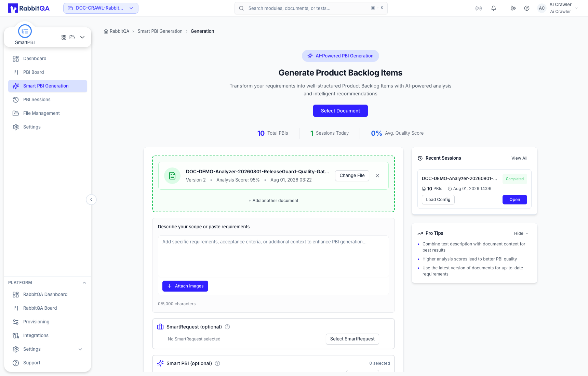Image resolution: width=588 pixels, height=376 pixels.
Task: Remove the selected document with X
Action: [x=377, y=176]
